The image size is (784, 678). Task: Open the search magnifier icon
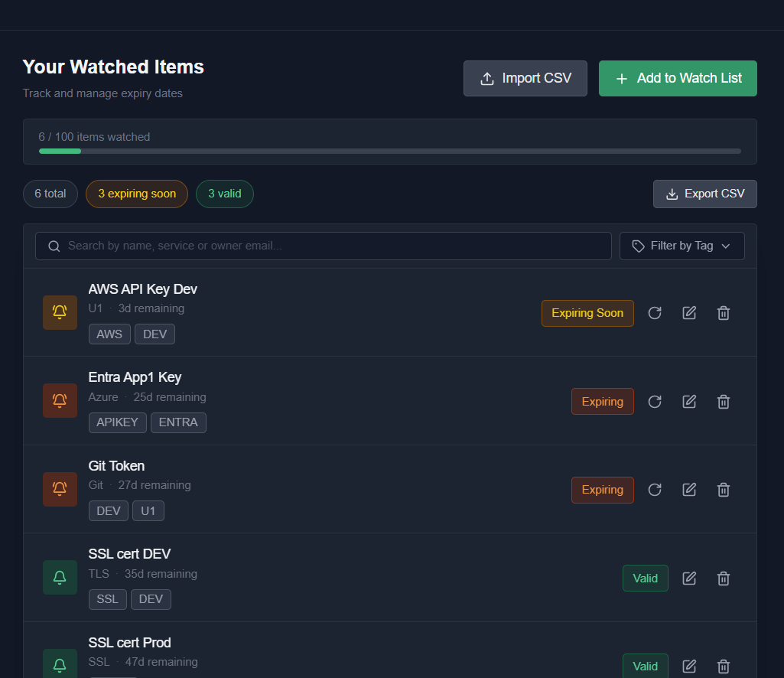tap(54, 246)
